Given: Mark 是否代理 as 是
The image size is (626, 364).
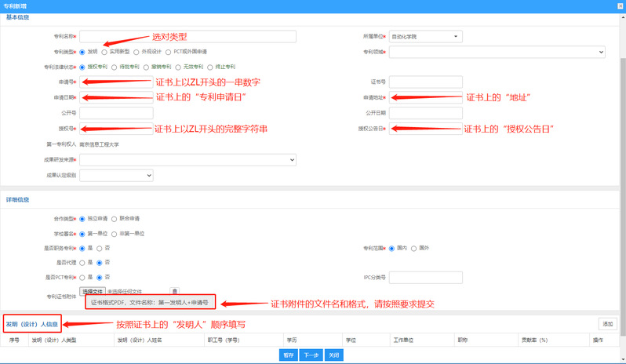Looking at the screenshot, I should point(82,262).
